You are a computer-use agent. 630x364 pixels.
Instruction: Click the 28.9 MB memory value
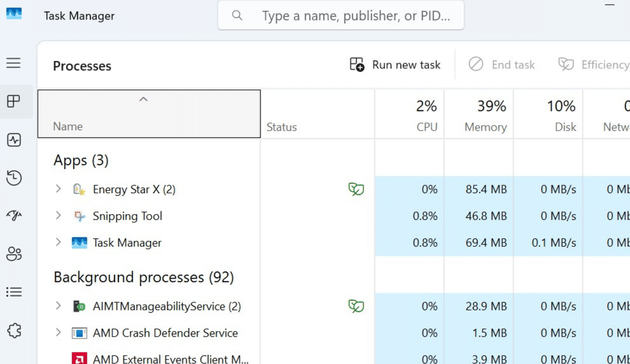click(x=486, y=306)
